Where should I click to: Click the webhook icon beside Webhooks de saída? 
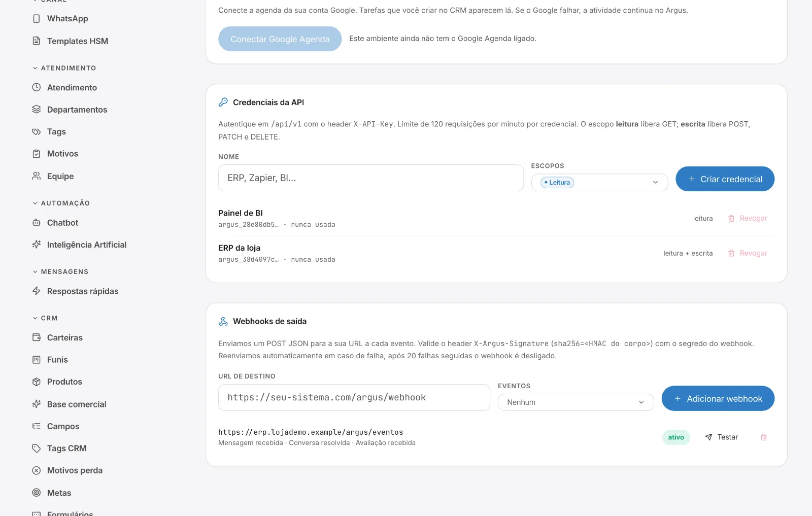223,321
